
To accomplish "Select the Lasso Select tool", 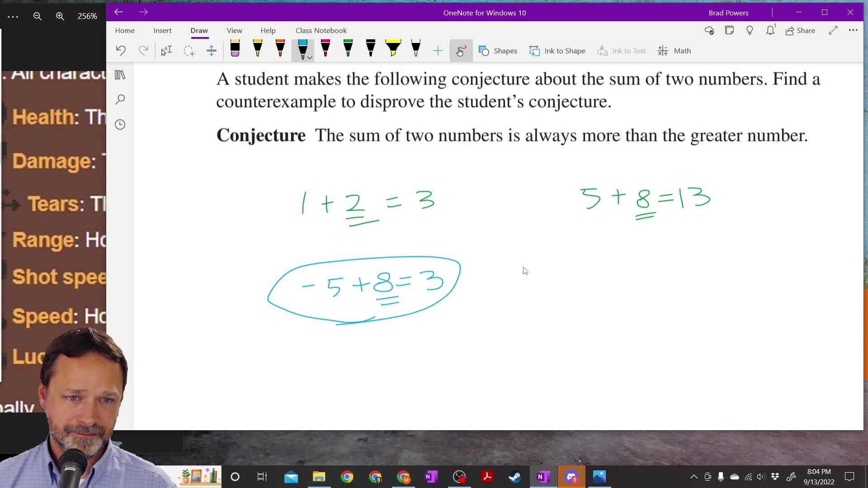I will click(189, 51).
